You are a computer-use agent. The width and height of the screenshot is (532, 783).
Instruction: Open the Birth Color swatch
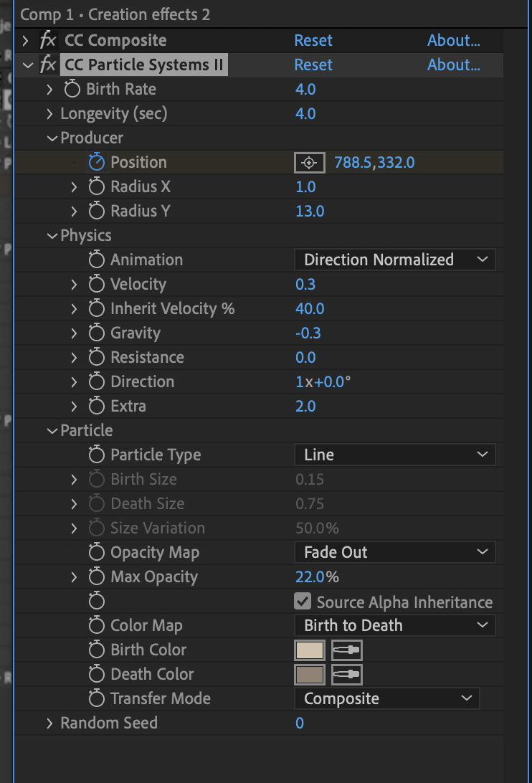310,650
